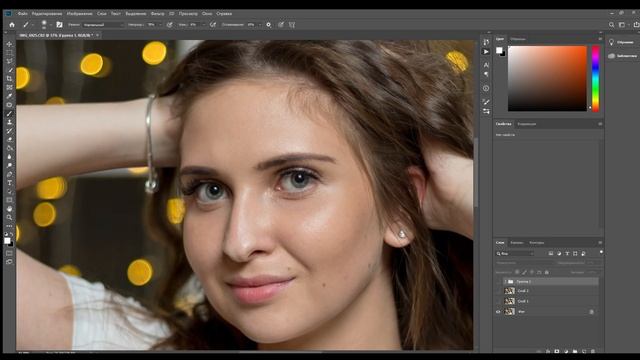Open the Color panel flyout menu
Screen dimensions: 640x360
[x=600, y=39]
